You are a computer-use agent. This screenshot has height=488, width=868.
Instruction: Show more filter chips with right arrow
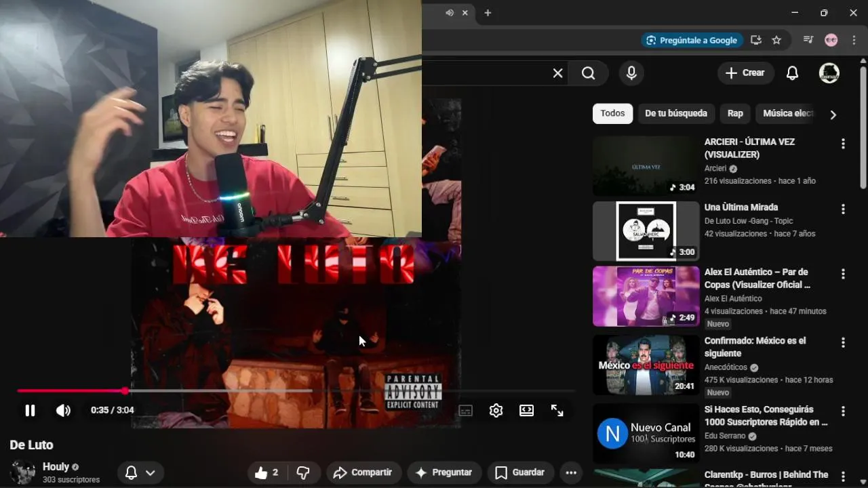(x=833, y=115)
